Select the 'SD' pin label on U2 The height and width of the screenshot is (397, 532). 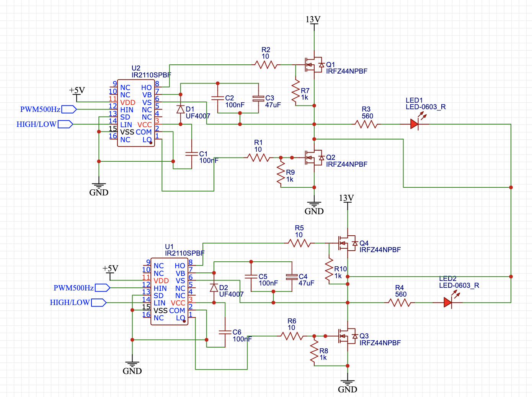tap(125, 117)
